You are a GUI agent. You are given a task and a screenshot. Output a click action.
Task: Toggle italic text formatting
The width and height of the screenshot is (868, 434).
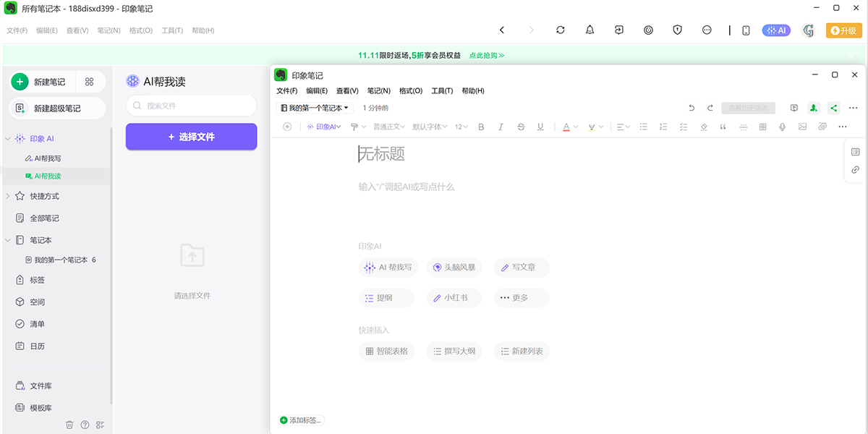[x=501, y=127]
